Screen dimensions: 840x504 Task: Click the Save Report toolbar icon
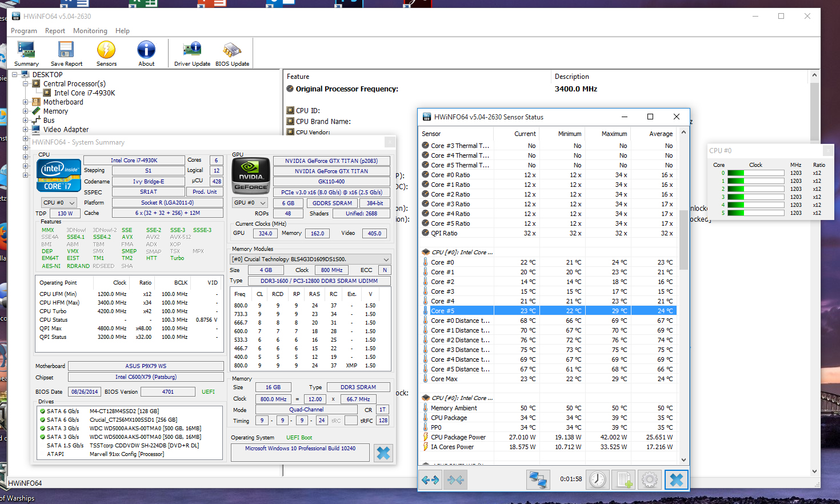pos(66,54)
